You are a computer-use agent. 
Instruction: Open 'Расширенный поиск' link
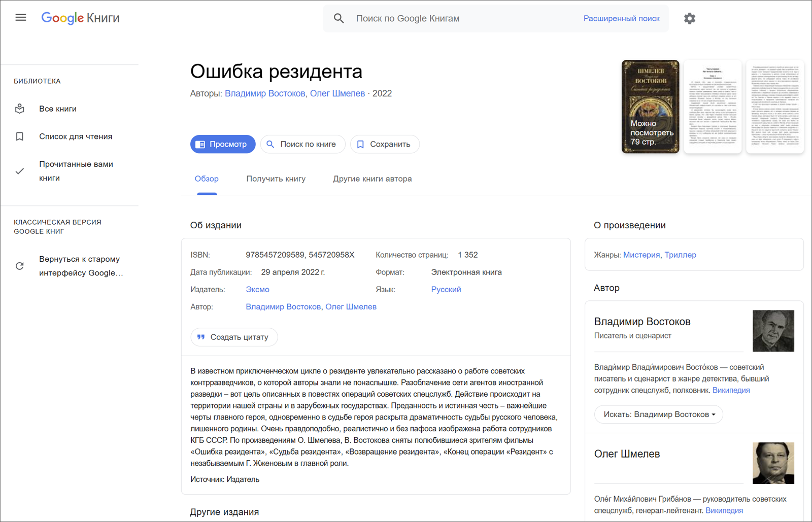click(621, 19)
